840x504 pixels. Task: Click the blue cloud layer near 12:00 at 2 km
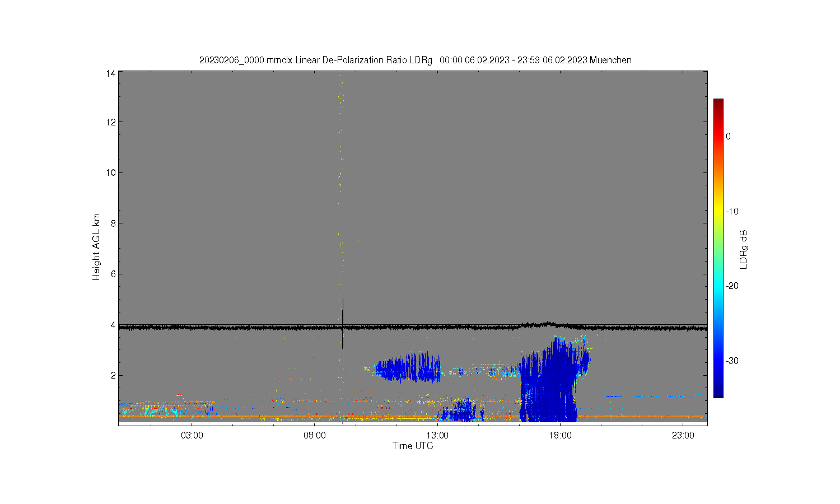click(409, 368)
